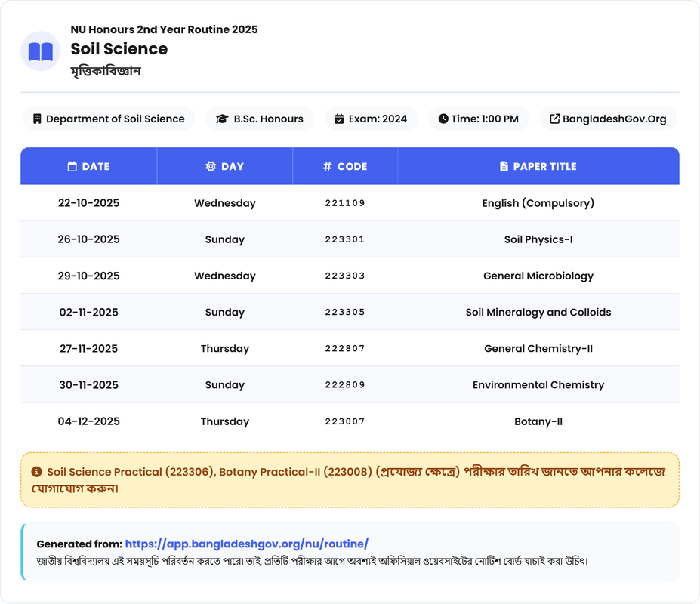Click the Exam: 2024 badge

pos(371,119)
